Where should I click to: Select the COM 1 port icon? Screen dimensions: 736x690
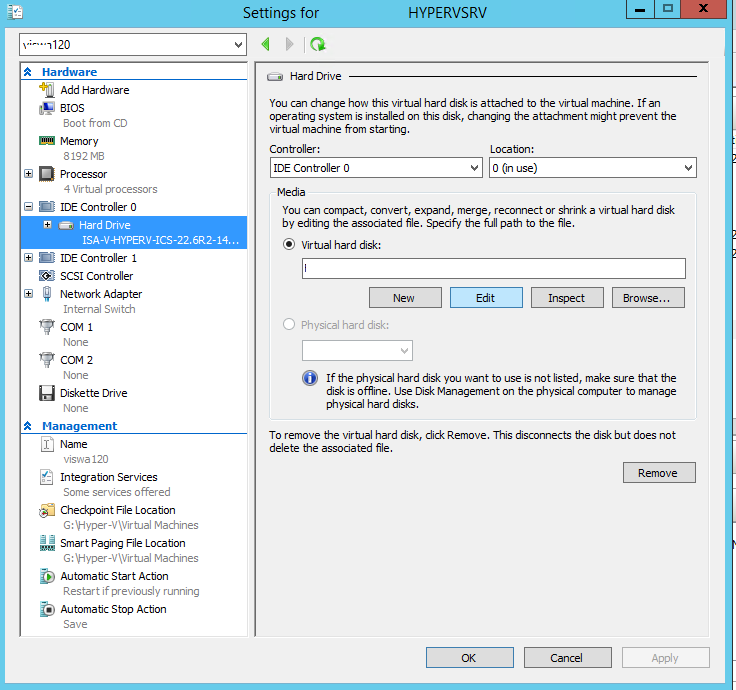[46, 327]
